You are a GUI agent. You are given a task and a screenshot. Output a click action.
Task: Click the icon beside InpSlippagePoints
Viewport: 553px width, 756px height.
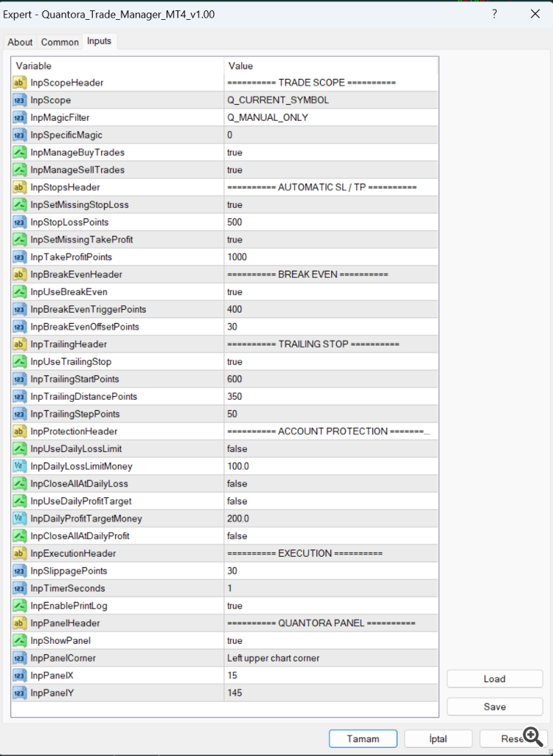[19, 571]
